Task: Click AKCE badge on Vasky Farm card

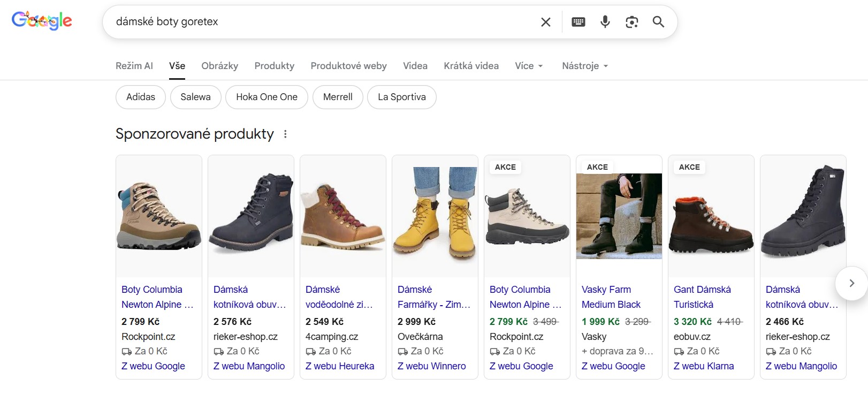Action: [x=597, y=167]
